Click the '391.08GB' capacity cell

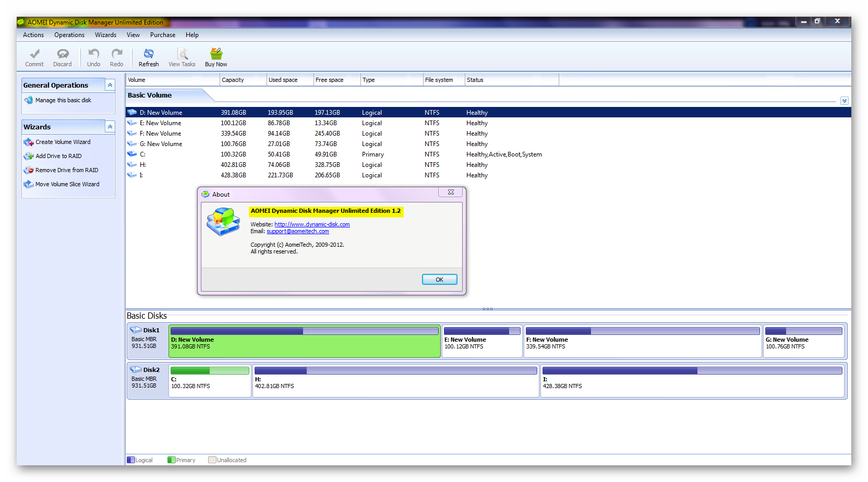click(233, 113)
